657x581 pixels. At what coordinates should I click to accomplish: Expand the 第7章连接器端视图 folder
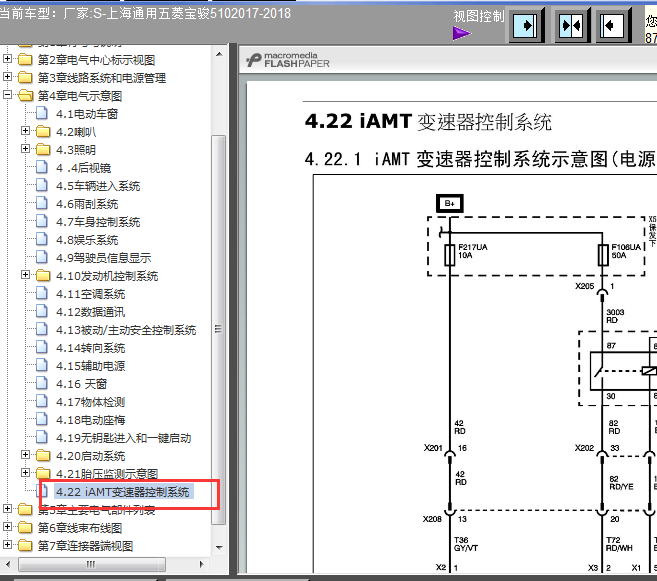7,545
